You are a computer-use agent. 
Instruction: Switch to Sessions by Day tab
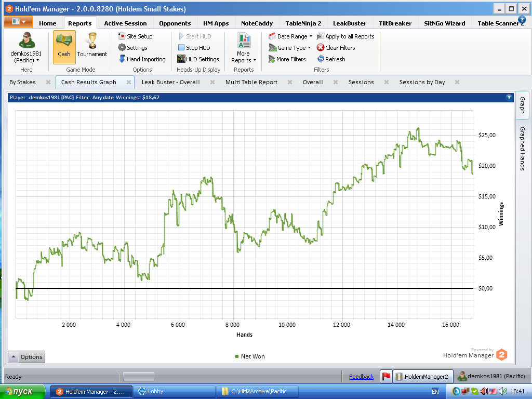click(422, 82)
